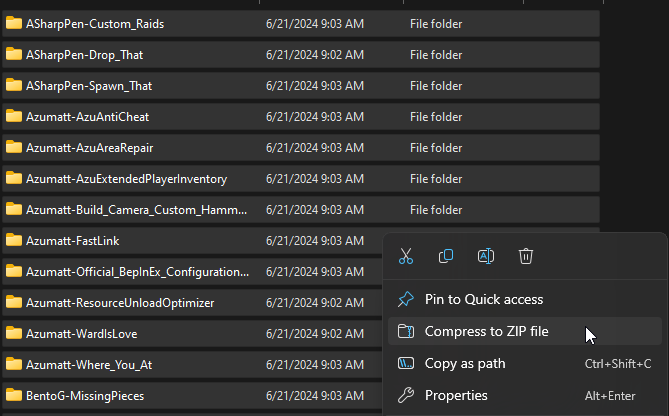Choose Compress to ZIP file
The height and width of the screenshot is (416, 669).
pos(486,331)
